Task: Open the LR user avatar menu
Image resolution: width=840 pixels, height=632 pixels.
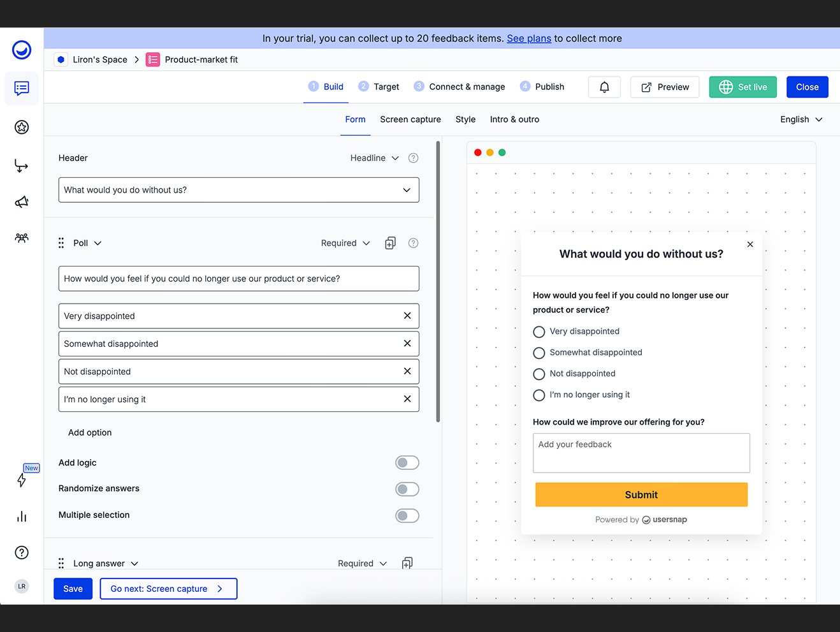Action: click(22, 586)
